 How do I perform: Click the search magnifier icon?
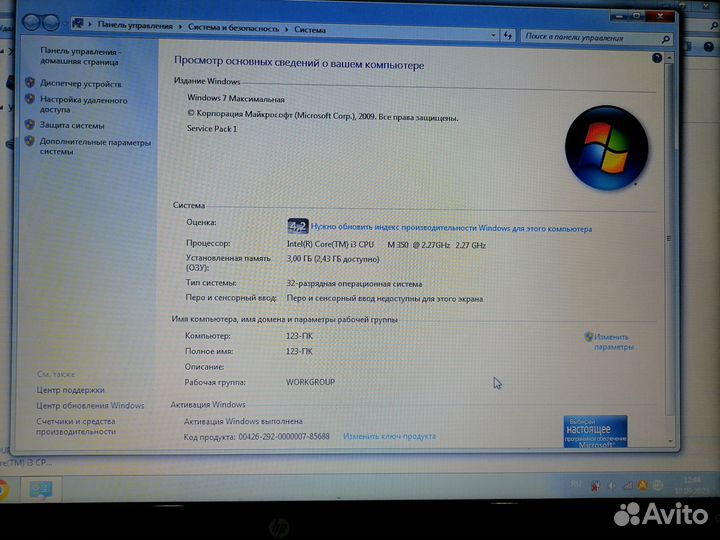[665, 40]
